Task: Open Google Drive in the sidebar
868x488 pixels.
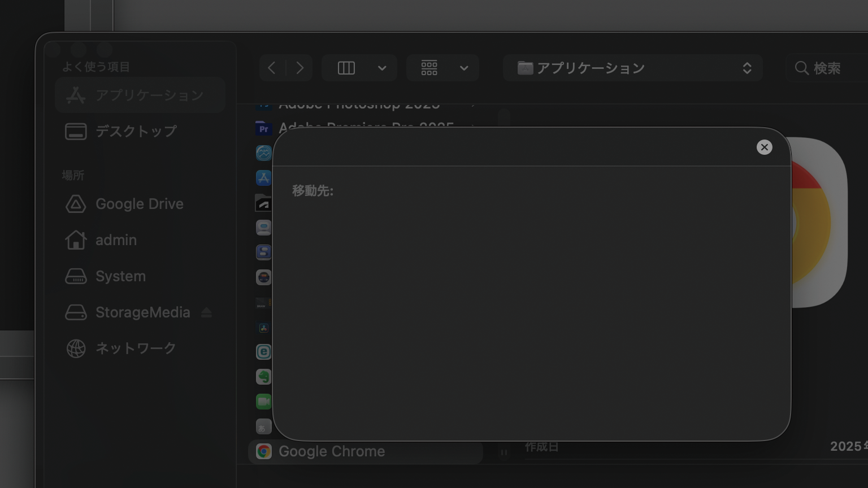Action: coord(139,204)
